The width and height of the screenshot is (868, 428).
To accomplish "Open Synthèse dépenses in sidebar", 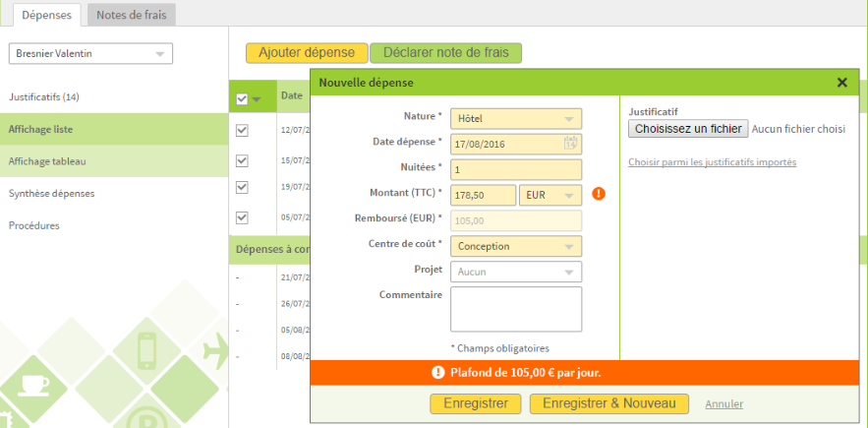I will [x=51, y=194].
